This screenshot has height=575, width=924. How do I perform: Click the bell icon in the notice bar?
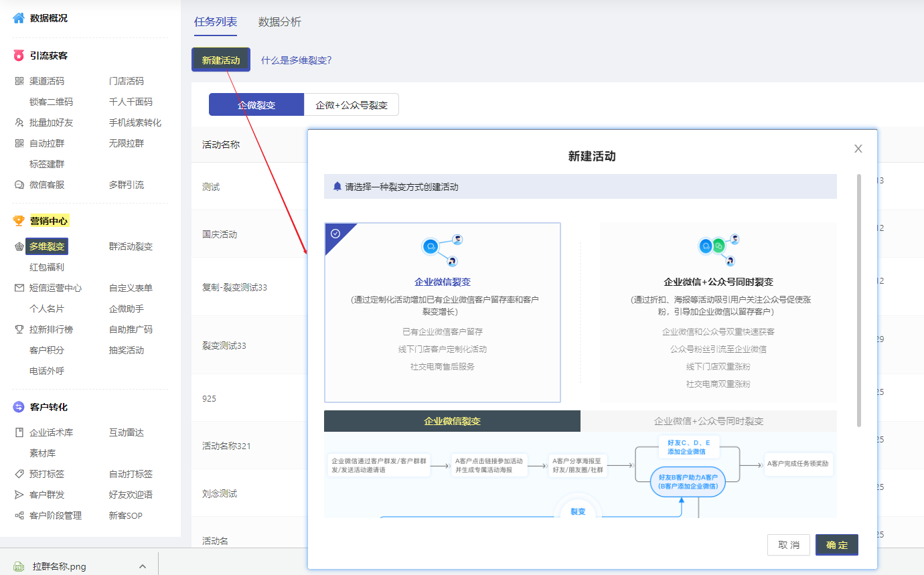337,187
